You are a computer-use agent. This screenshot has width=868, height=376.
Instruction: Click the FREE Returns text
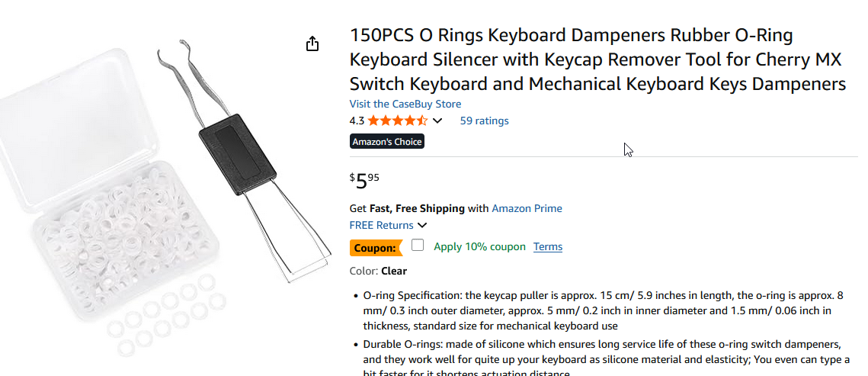381,225
